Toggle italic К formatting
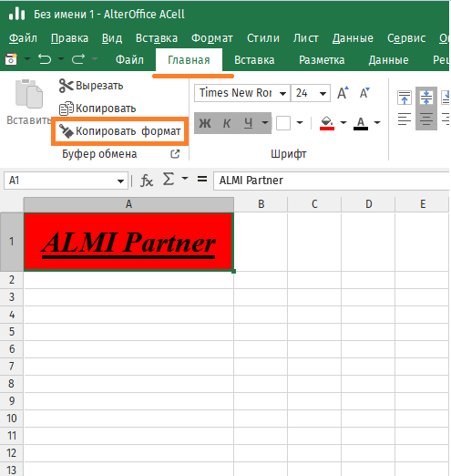This screenshot has width=451, height=476. coord(227,123)
